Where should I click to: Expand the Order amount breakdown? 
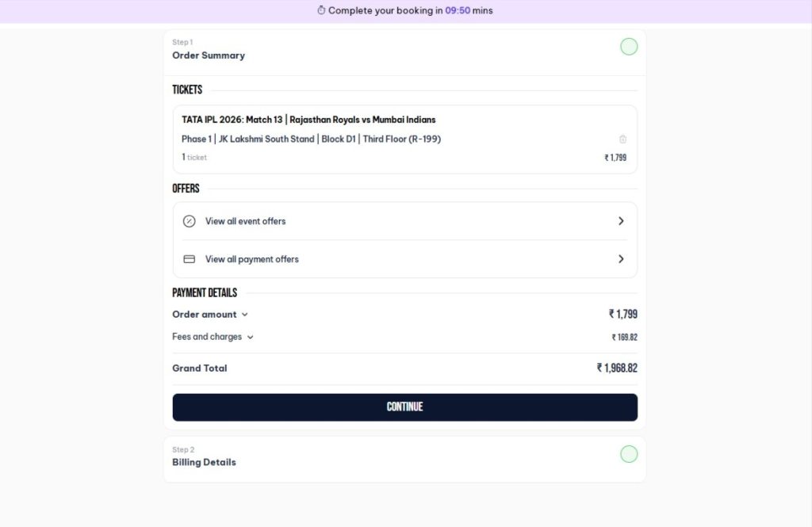click(x=244, y=314)
